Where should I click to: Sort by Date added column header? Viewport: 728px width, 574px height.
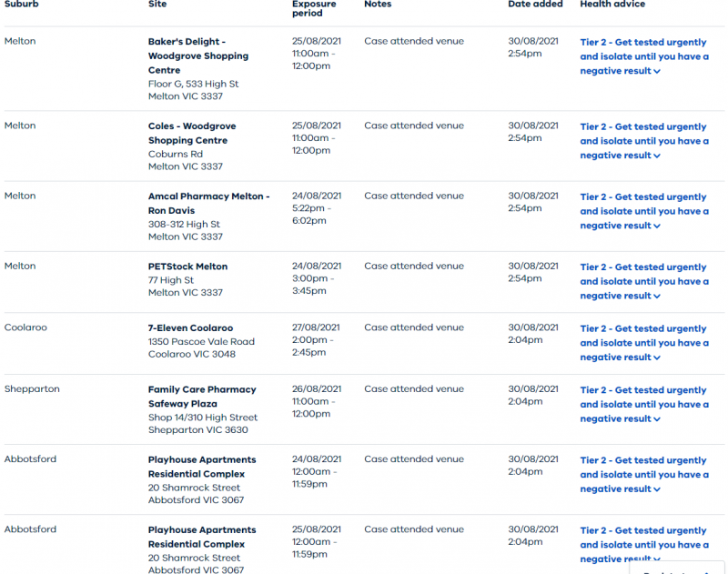[535, 5]
